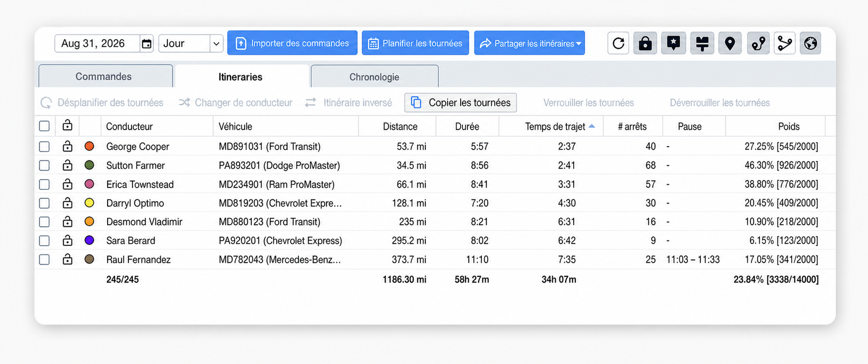This screenshot has height=364, width=868.
Task: Click Importer des commandes button
Action: click(292, 43)
